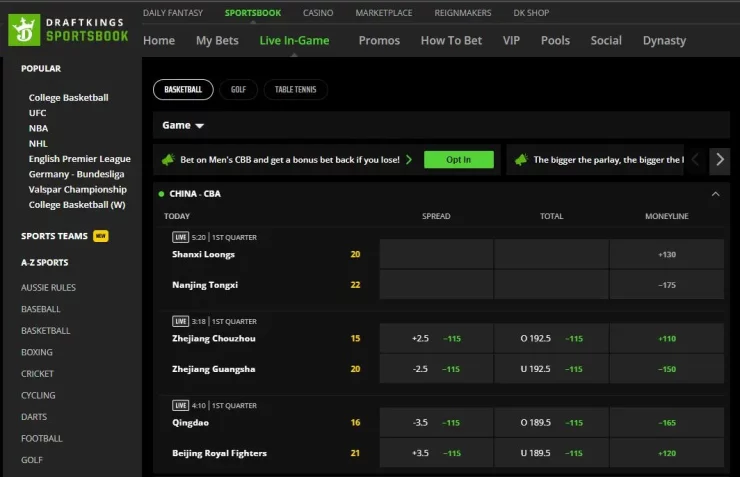Collapse the China - CBA section
Image resolution: width=740 pixels, height=477 pixels.
(x=715, y=194)
